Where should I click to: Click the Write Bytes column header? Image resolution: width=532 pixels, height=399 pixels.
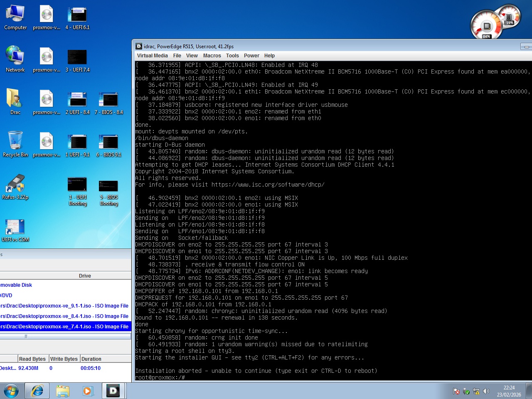click(x=64, y=359)
